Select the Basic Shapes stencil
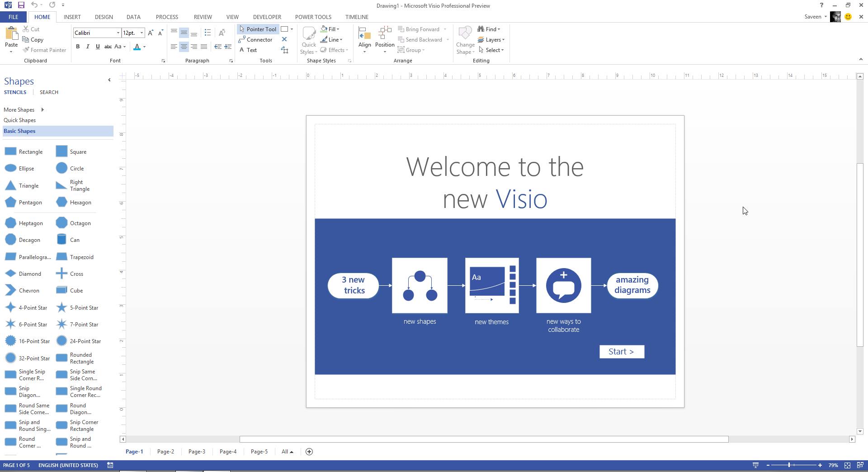This screenshot has height=472, width=868. pos(58,131)
